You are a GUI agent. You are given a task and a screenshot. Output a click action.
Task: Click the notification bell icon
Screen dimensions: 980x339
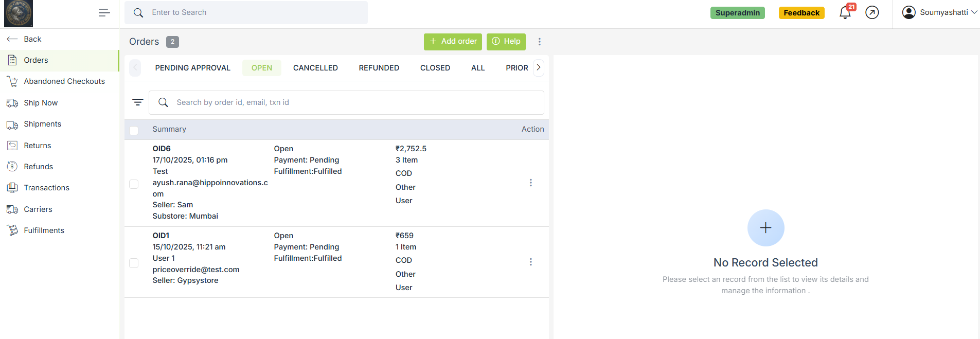click(845, 12)
